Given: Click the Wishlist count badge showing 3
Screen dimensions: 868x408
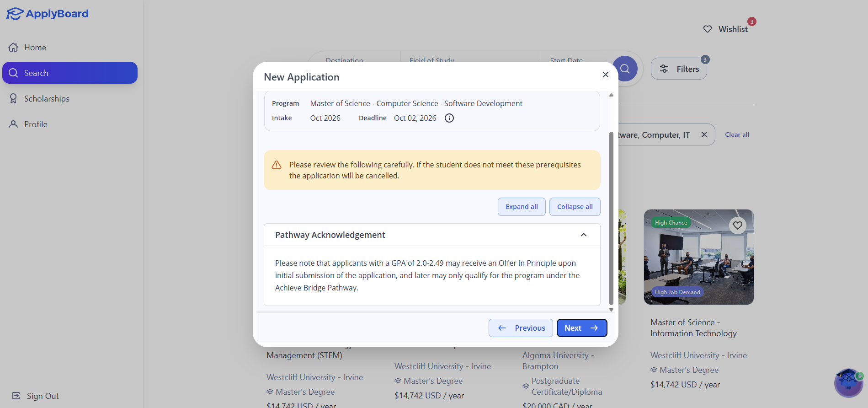Looking at the screenshot, I should click(x=751, y=21).
